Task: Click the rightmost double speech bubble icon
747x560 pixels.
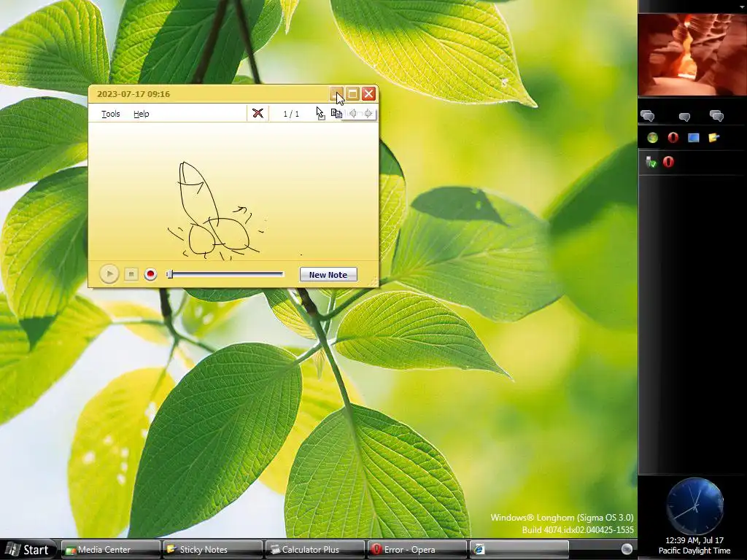Action: 716,116
